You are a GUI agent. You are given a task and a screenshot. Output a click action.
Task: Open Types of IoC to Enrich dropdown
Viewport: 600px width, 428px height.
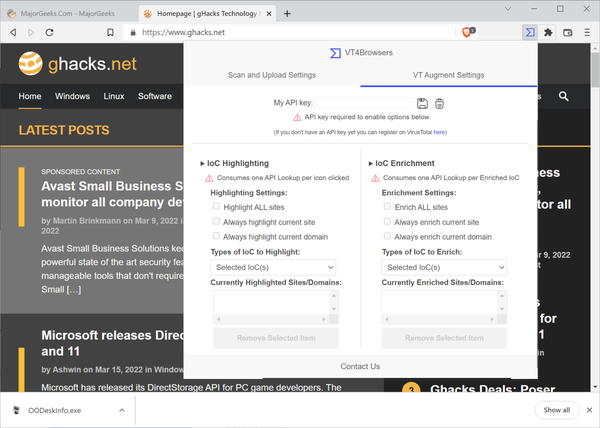(444, 267)
